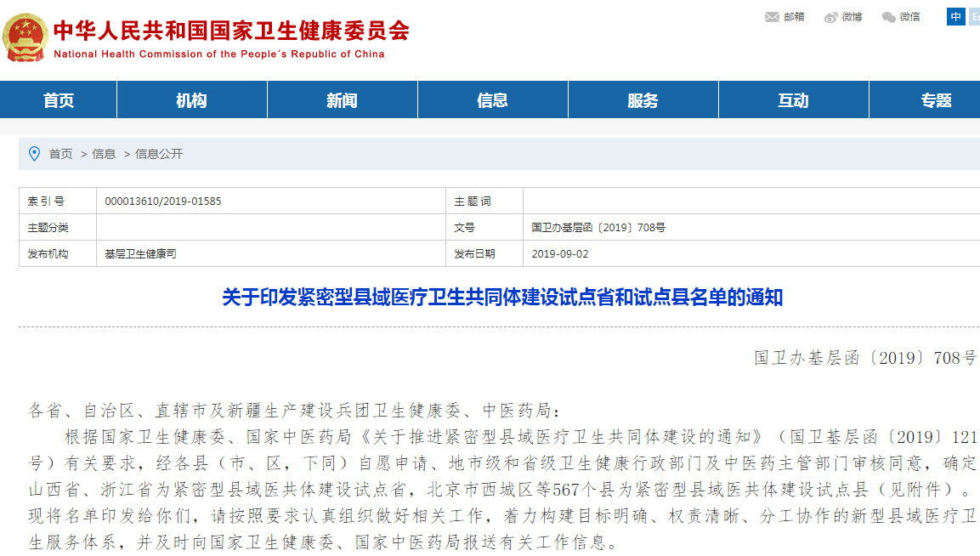The image size is (980, 556).
Task: Click the 微博 Weibo icon
Action: point(831,17)
